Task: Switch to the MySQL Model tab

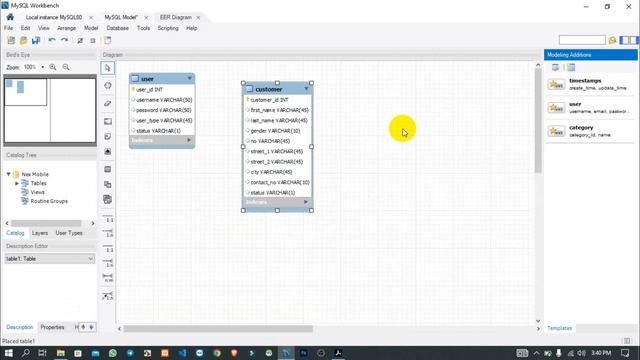Action: click(121, 17)
